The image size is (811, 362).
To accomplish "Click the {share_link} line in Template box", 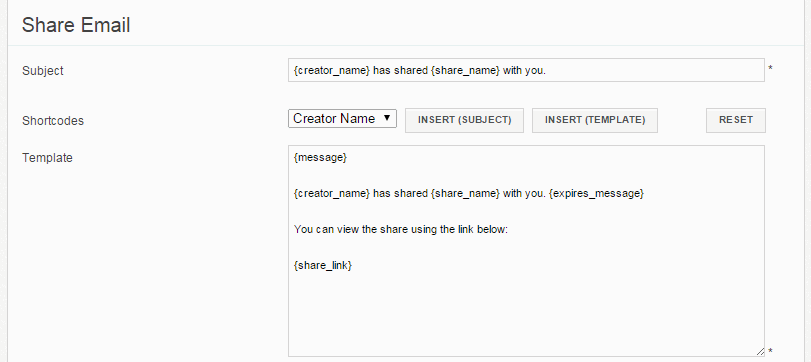I will [323, 265].
